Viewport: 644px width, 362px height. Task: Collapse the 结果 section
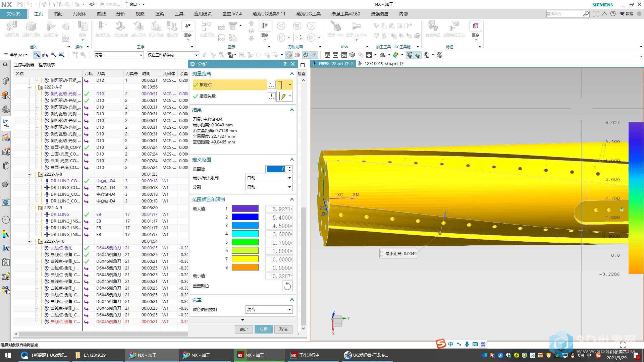(292, 110)
